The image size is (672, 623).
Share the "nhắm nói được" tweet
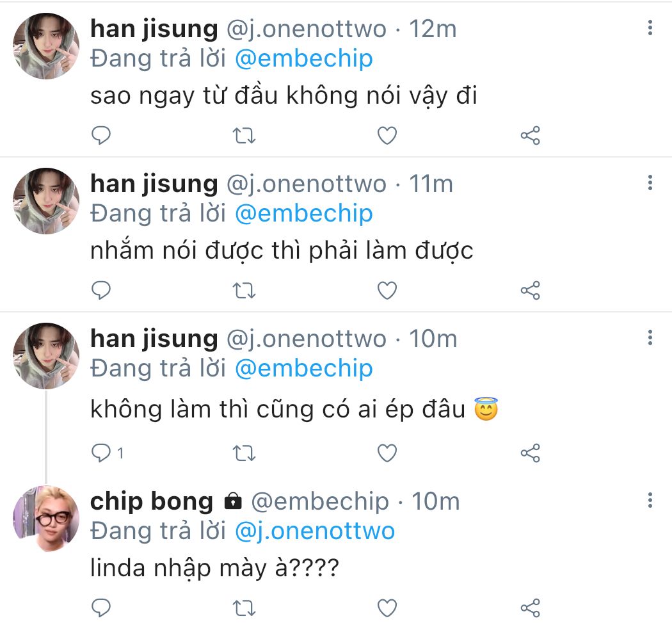tap(531, 291)
